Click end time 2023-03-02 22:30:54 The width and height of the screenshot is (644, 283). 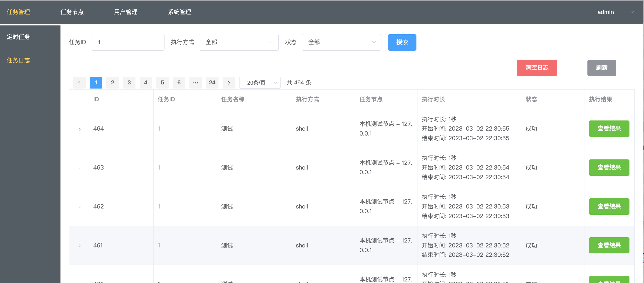[x=479, y=177]
